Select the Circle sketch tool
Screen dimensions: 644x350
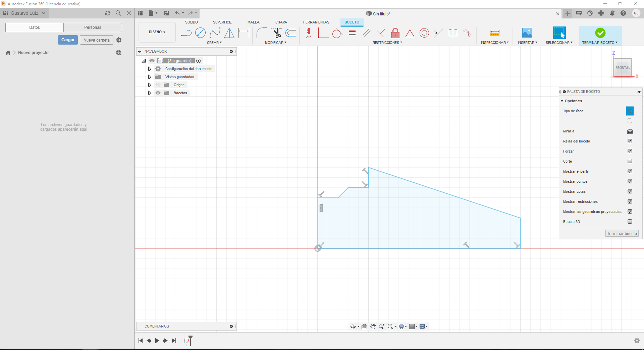point(200,33)
